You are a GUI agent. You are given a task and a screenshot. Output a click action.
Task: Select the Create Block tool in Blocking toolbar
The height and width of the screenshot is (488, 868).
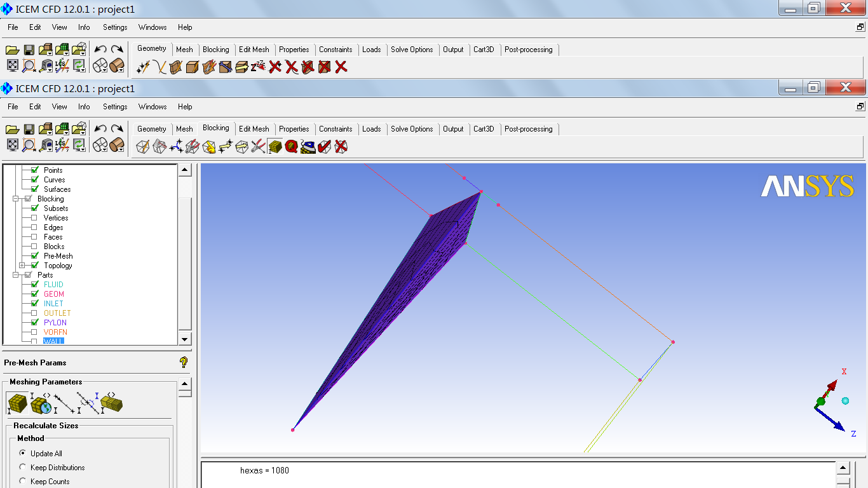[143, 147]
